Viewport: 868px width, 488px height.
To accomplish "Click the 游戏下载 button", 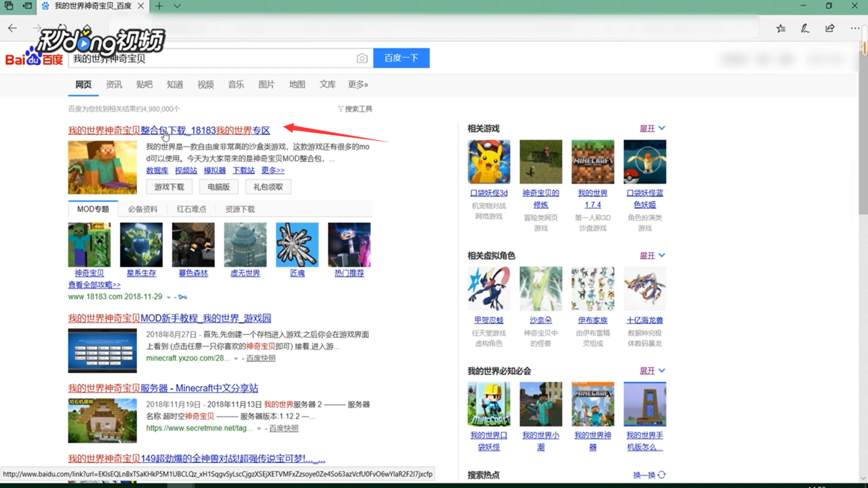I will 170,187.
